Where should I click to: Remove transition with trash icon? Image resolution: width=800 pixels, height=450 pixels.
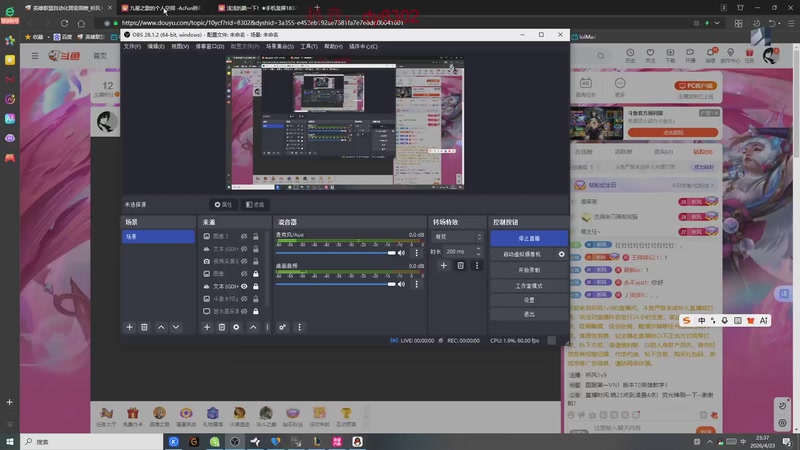[x=460, y=265]
